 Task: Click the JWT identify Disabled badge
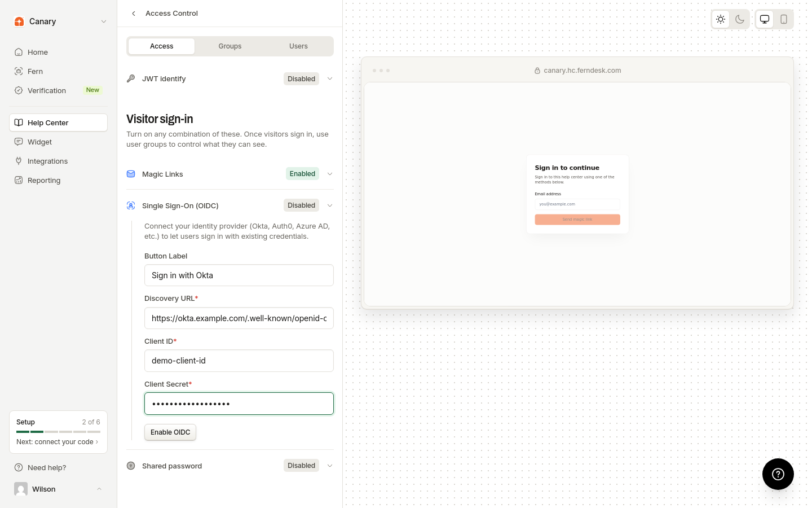pyautogui.click(x=301, y=79)
